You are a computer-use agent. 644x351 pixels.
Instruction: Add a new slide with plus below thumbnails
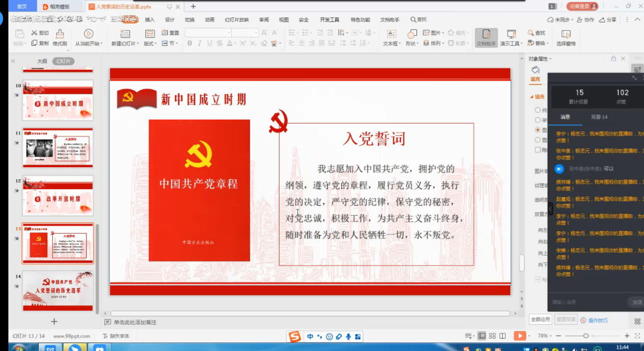point(54,321)
